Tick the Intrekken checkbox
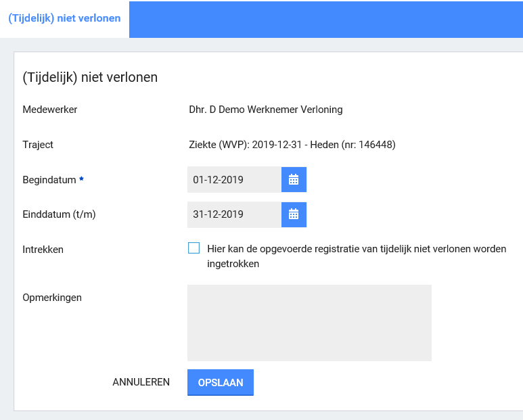The image size is (523, 420). (x=194, y=248)
